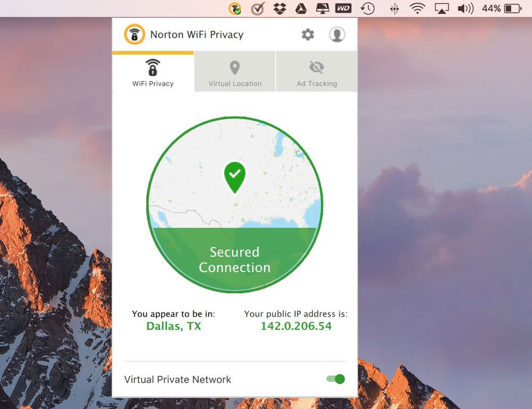Turn off the Virtual Private Network switch

tap(336, 379)
